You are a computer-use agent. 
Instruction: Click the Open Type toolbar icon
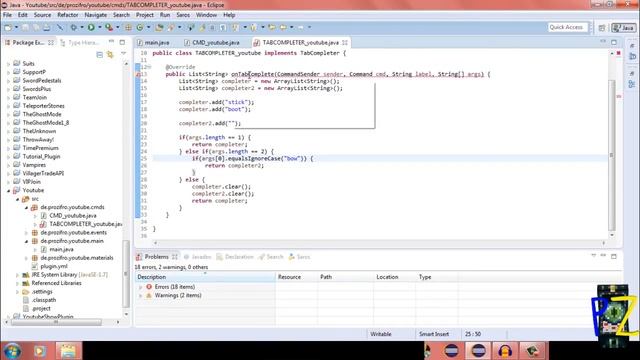(x=159, y=27)
